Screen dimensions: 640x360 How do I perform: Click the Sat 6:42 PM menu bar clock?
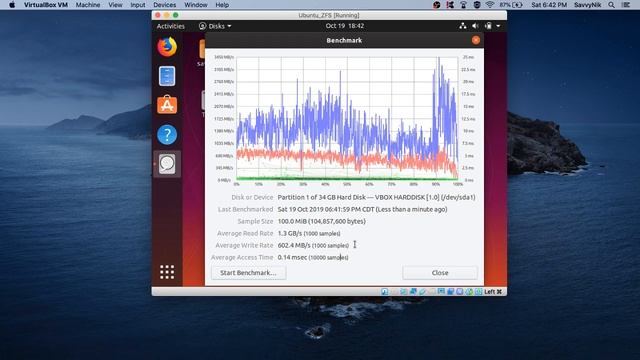pos(549,5)
